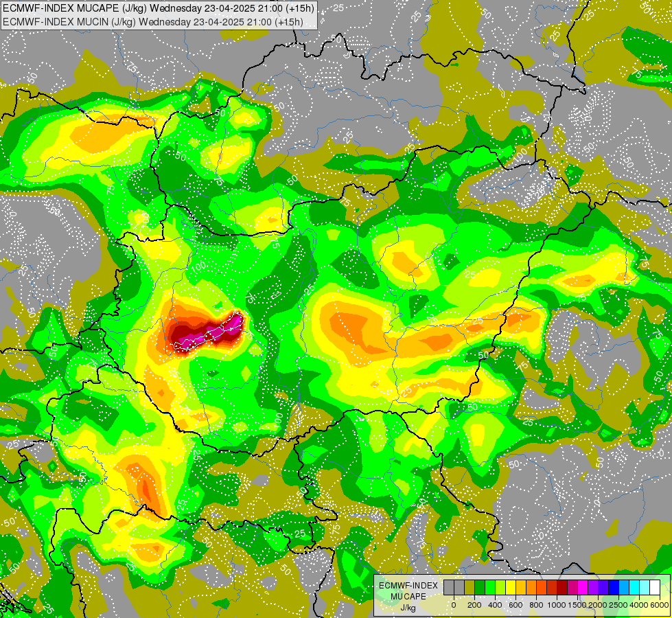Viewport: 672px width, 618px height.
Task: Click the 'ECMWF-INDEX' label in the legend box
Action: coord(408,586)
